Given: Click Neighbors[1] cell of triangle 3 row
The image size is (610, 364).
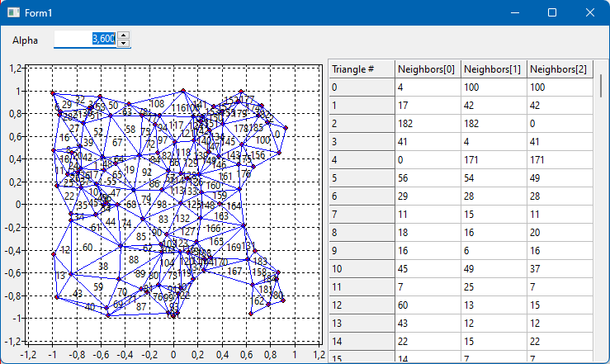Looking at the screenshot, I should (494, 142).
